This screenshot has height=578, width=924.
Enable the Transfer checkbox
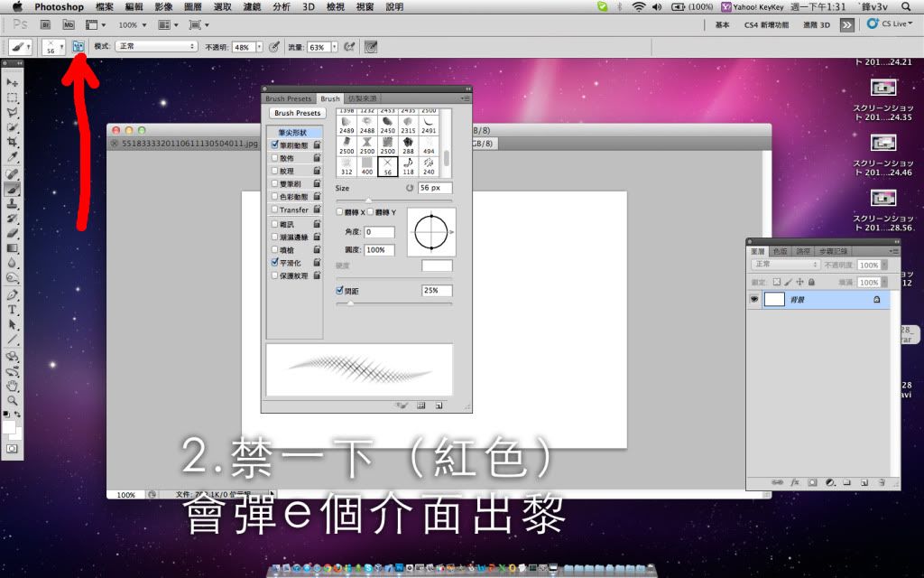click(275, 210)
